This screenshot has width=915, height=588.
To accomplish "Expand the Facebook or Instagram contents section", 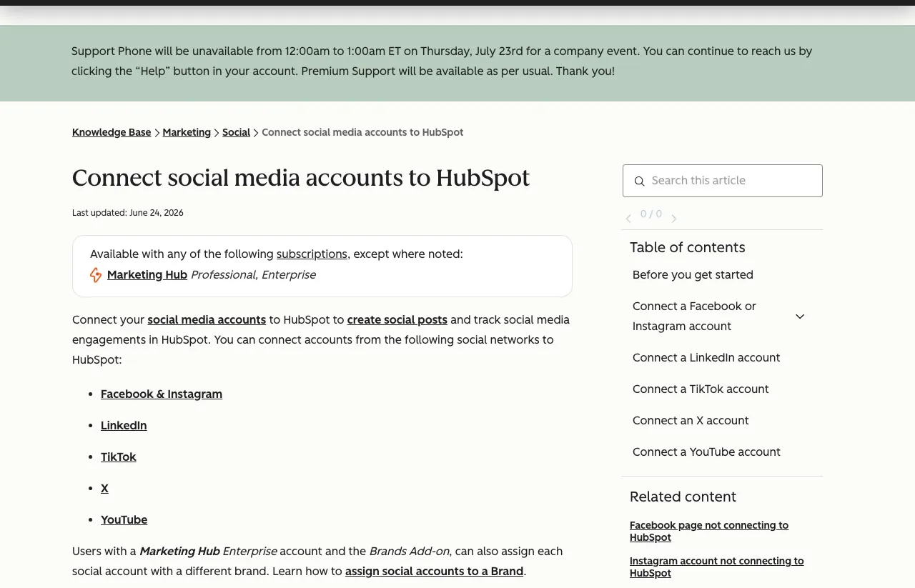I will (800, 317).
